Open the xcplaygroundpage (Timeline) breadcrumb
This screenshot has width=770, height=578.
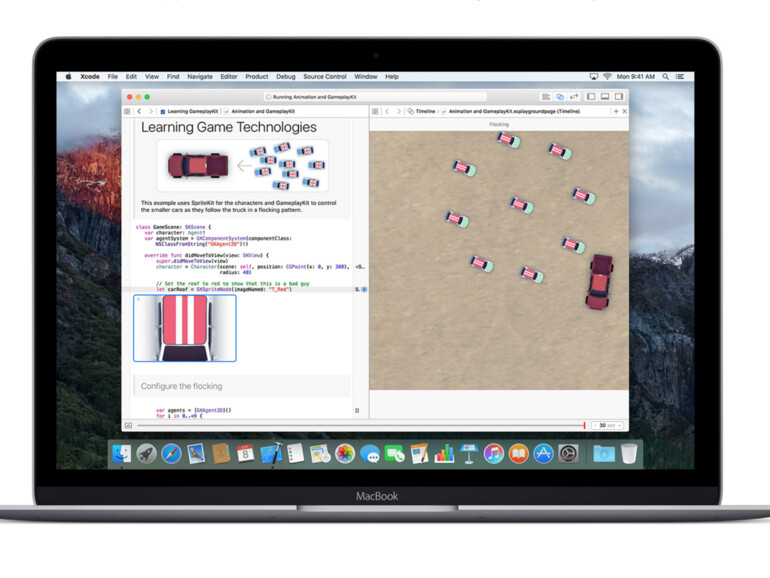tap(511, 111)
